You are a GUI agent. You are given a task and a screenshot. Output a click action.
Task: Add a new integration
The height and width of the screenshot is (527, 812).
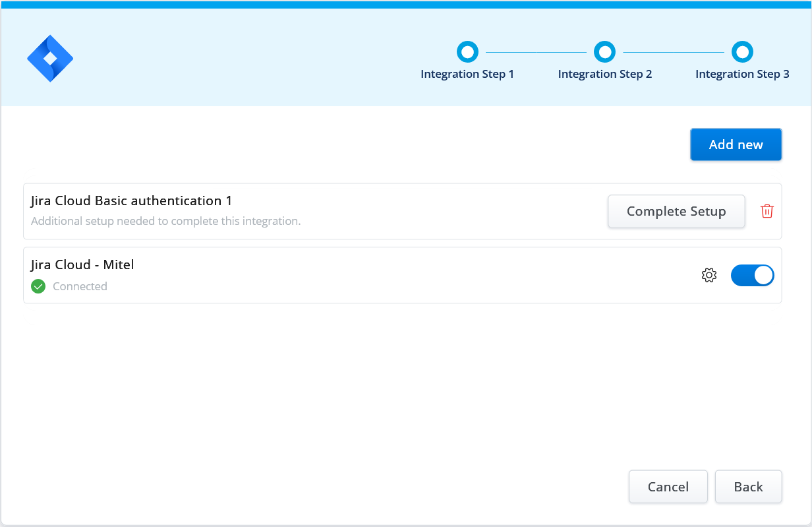click(736, 144)
